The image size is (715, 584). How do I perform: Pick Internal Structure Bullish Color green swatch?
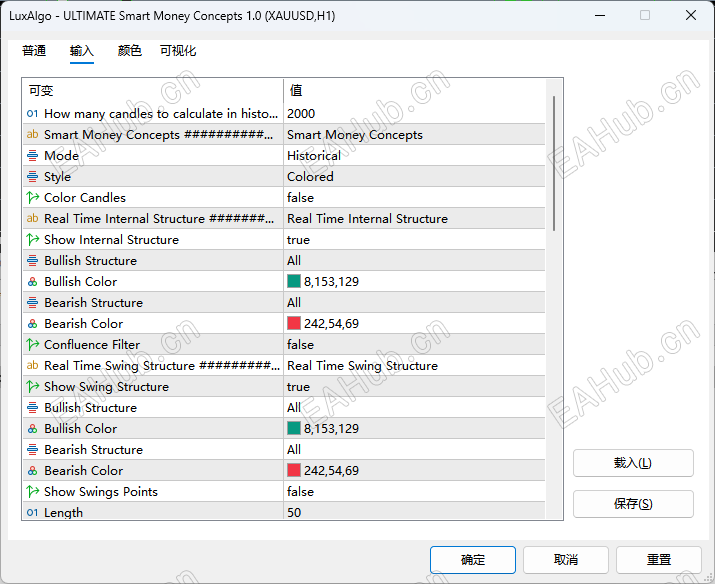coord(294,281)
